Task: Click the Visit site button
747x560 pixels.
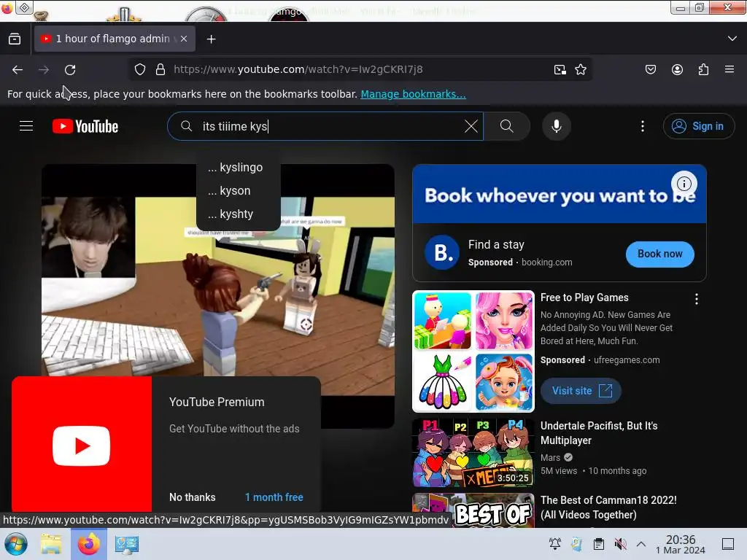Action: tap(581, 391)
